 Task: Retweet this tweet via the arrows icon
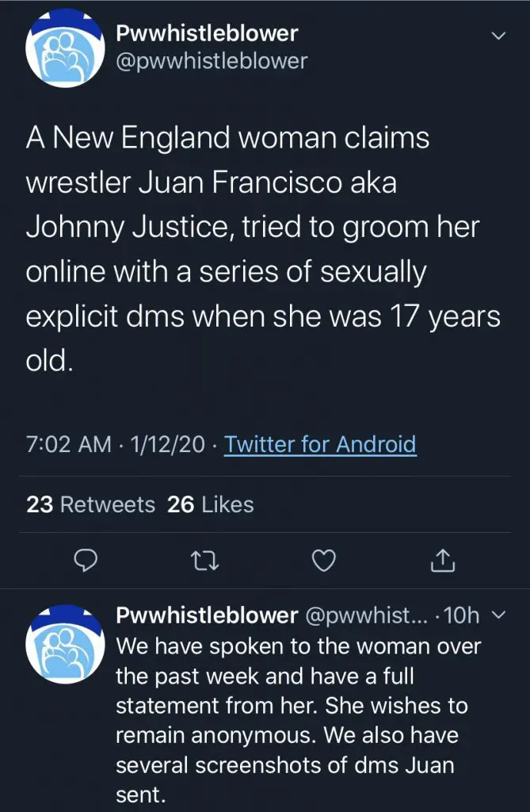pos(204,561)
